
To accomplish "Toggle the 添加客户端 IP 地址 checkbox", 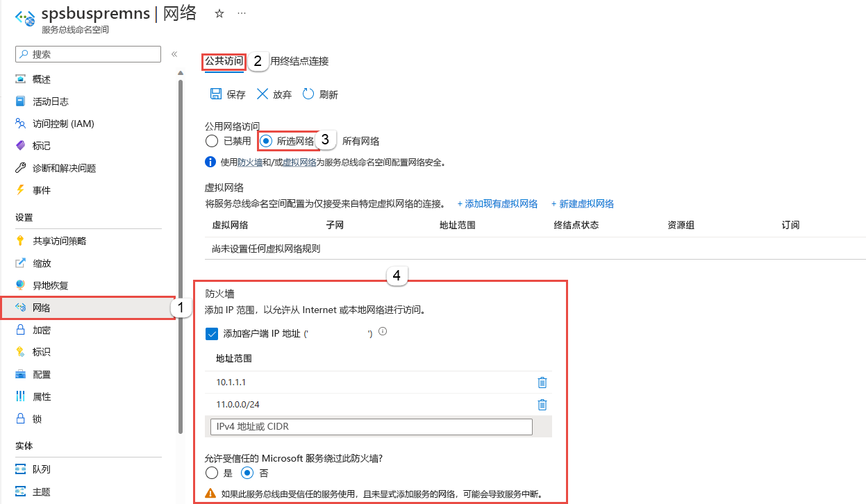I will pyautogui.click(x=213, y=334).
